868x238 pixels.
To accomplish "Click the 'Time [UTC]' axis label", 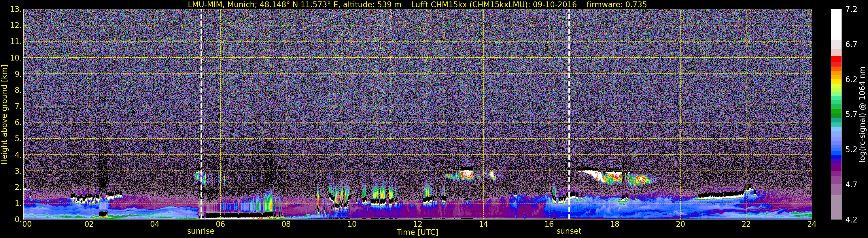I will pos(417,232).
